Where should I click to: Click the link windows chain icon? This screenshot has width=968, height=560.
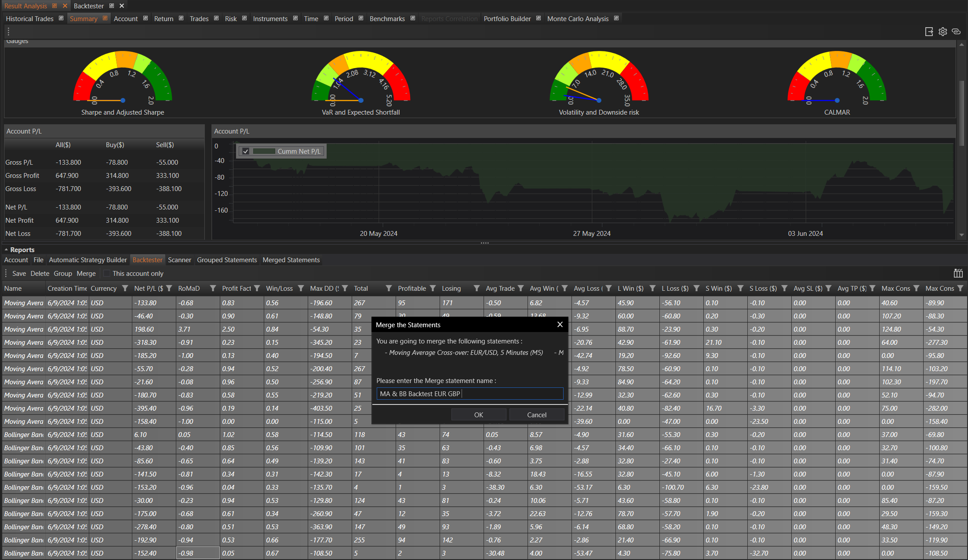pos(956,32)
